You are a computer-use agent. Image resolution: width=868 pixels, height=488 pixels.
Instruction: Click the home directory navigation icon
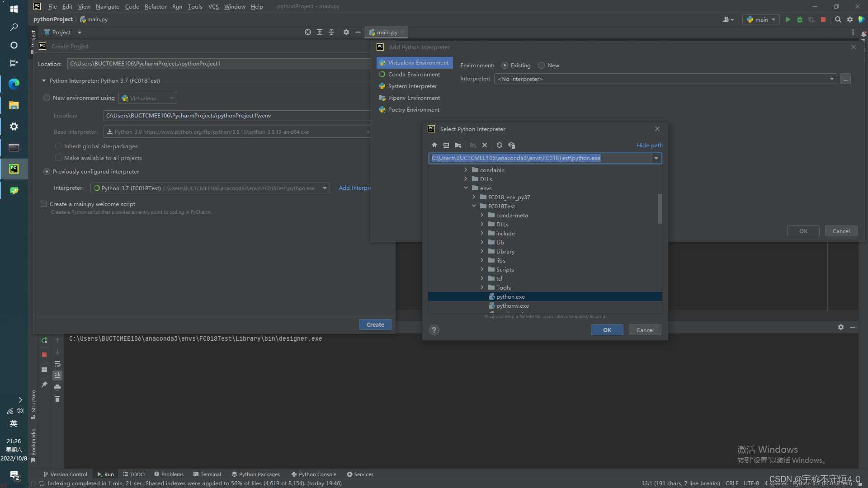[434, 145]
